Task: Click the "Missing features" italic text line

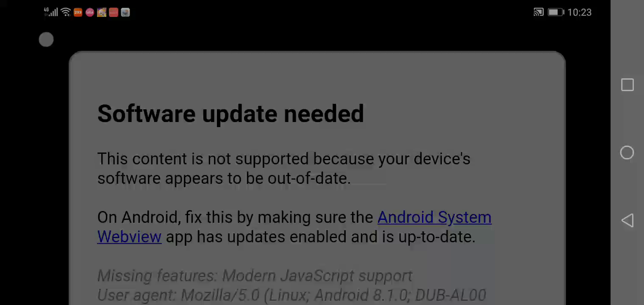Action: point(255,276)
